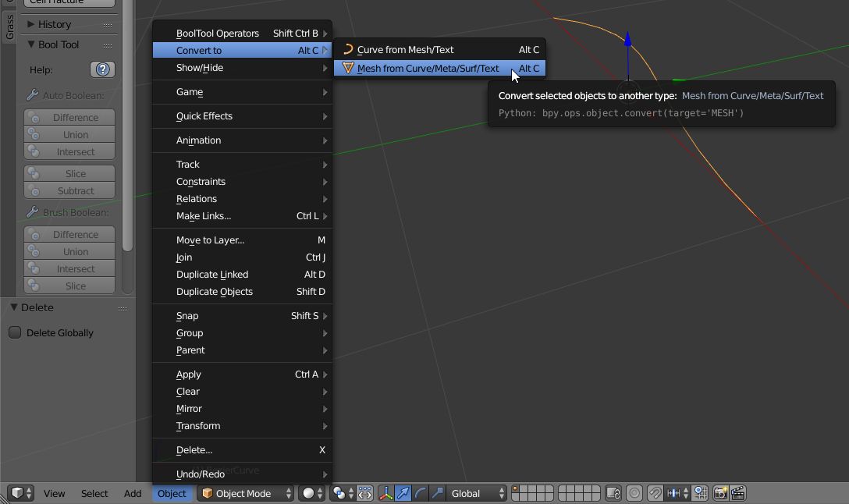Open the Constraints submenu
This screenshot has width=849, height=504.
pos(242,181)
